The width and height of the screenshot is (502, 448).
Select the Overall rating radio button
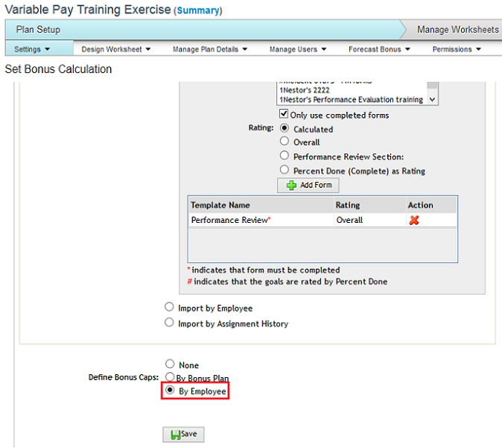pos(285,141)
